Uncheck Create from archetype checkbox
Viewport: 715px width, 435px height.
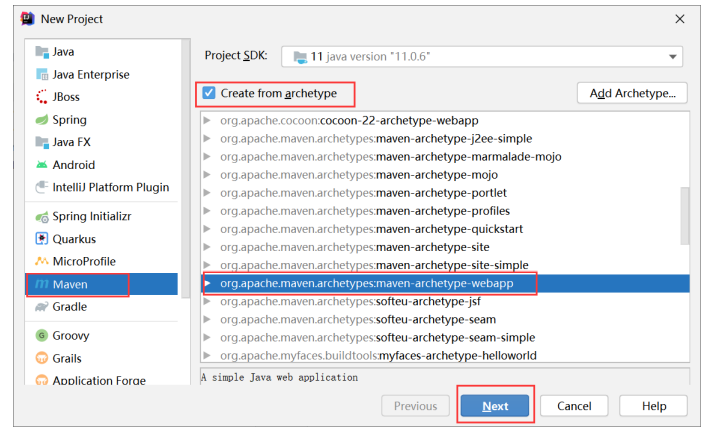pyautogui.click(x=209, y=93)
